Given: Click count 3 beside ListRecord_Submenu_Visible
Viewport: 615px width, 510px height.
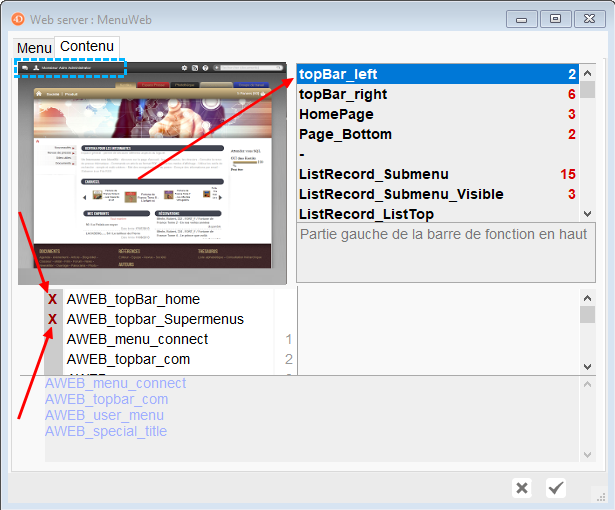Looking at the screenshot, I should 571,194.
